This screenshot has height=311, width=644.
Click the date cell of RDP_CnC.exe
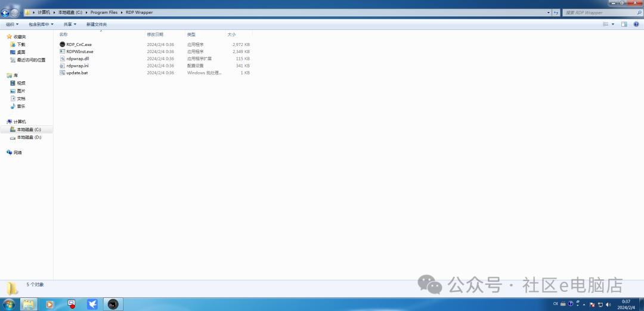click(x=160, y=44)
